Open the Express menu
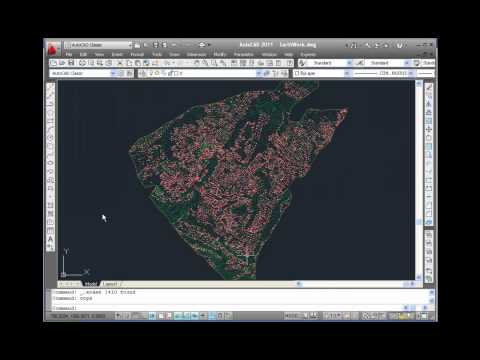 coord(308,54)
